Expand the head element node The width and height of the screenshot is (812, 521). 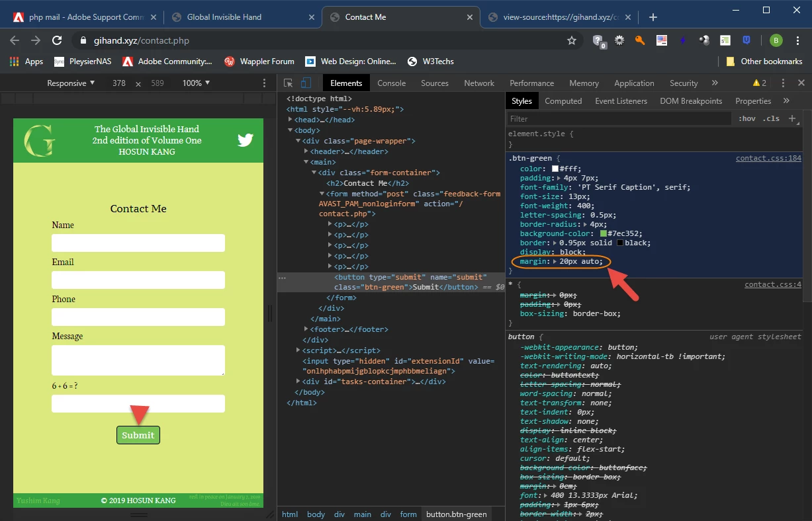click(x=291, y=120)
